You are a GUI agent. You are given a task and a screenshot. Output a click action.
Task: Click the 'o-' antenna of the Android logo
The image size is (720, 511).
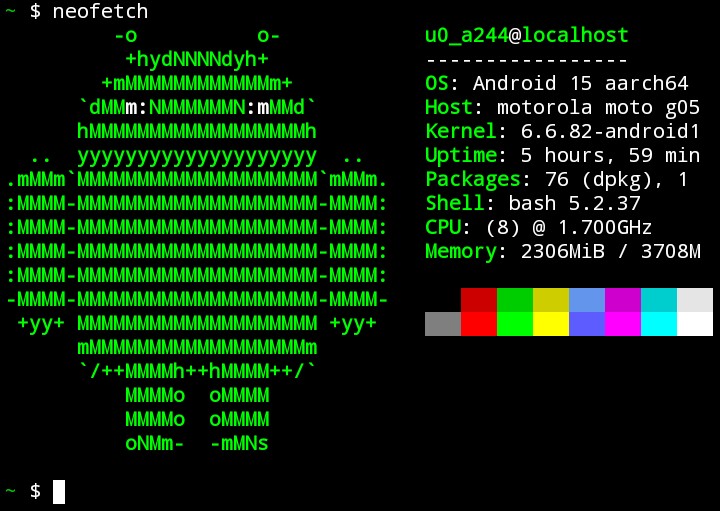[x=268, y=36]
